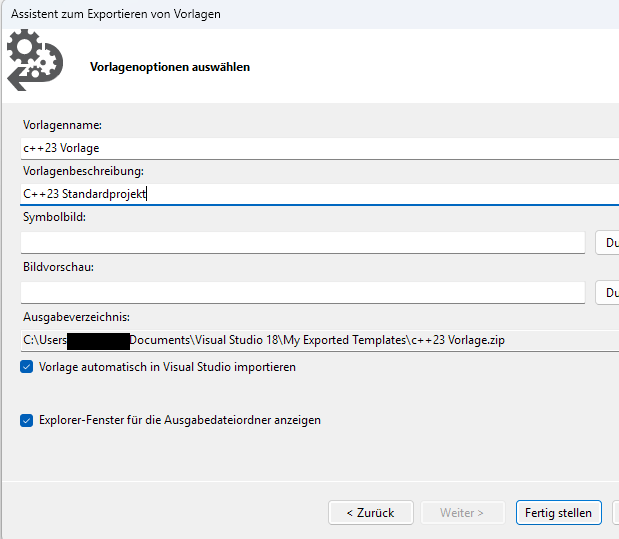Viewport: 619px width, 539px height.
Task: Select the Ausgabeverzeichnis output path field
Action: pyautogui.click(x=320, y=340)
